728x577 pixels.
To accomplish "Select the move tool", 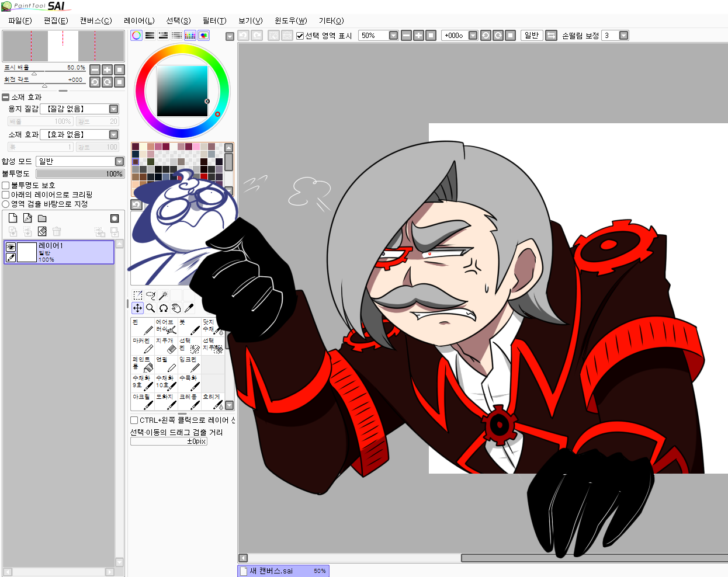I will pyautogui.click(x=138, y=308).
